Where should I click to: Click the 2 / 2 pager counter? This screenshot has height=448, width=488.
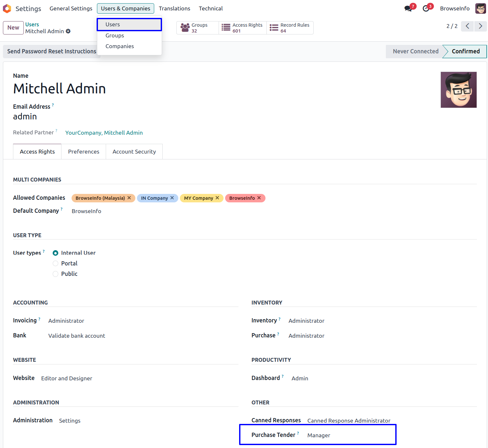[x=452, y=26]
